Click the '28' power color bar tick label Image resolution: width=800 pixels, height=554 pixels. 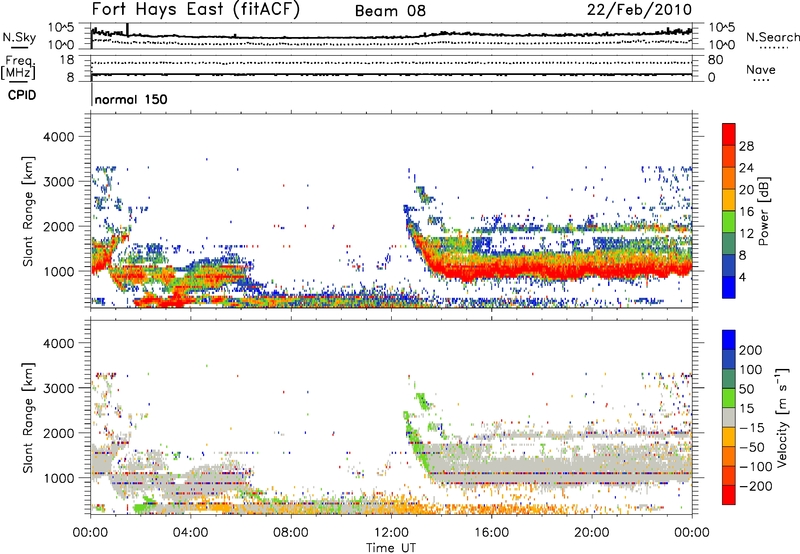(x=746, y=146)
